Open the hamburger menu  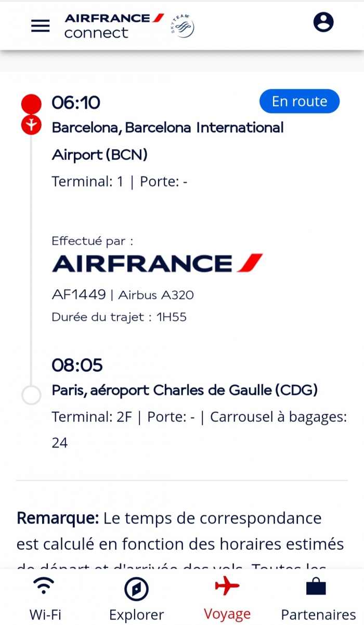point(41,25)
